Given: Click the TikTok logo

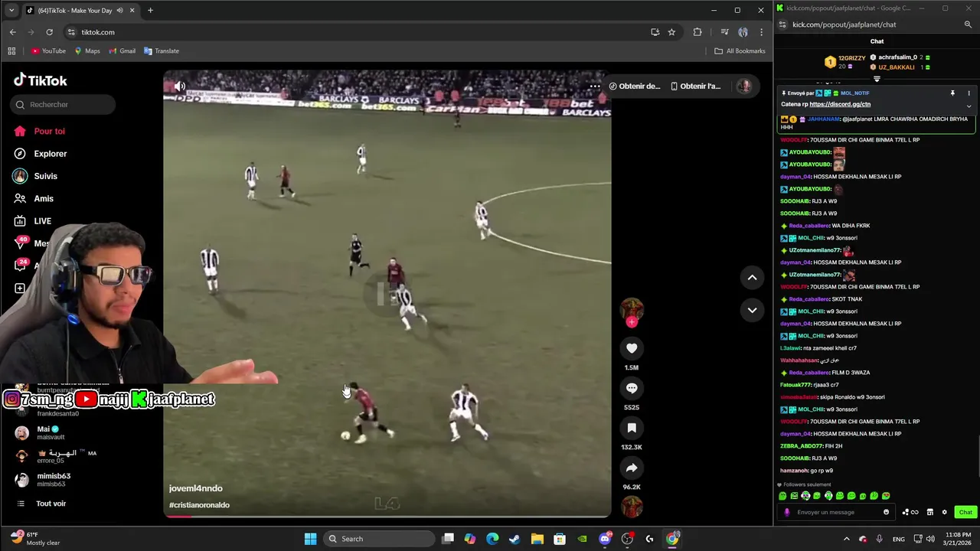Looking at the screenshot, I should pos(41,80).
